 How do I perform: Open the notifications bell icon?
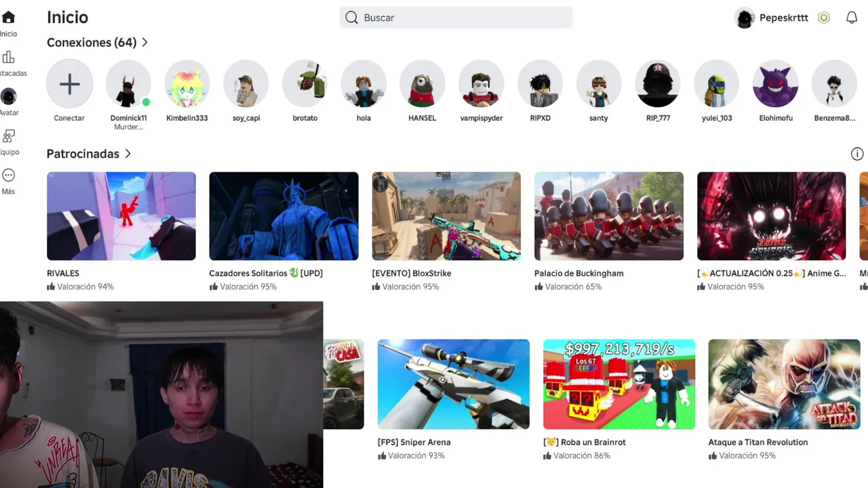(852, 18)
